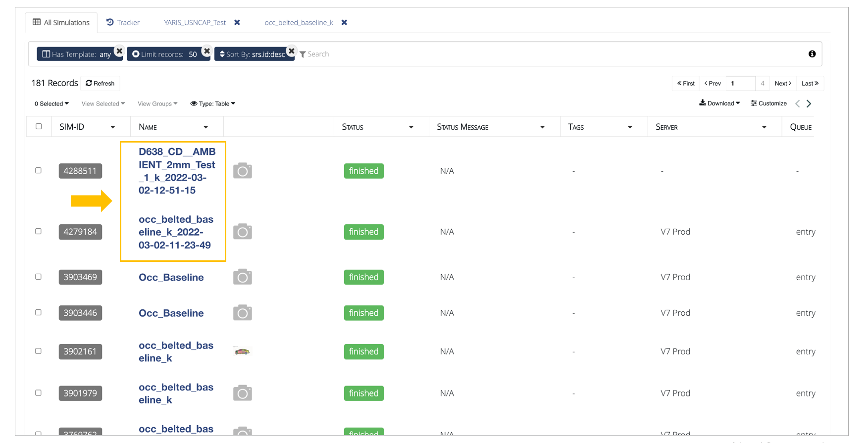Check the row for simulation 4288511
This screenshot has width=868, height=443.
(x=38, y=170)
